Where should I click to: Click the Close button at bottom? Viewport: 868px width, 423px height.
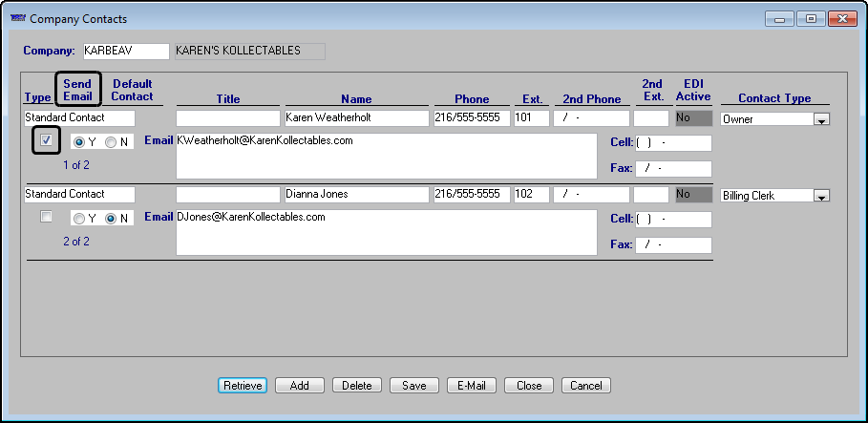click(x=529, y=386)
